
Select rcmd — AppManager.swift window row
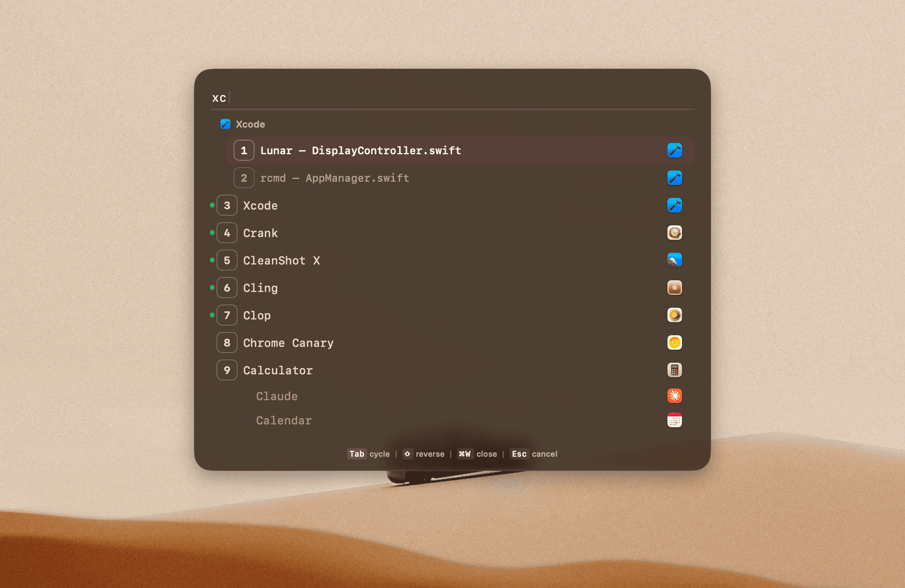click(461, 178)
